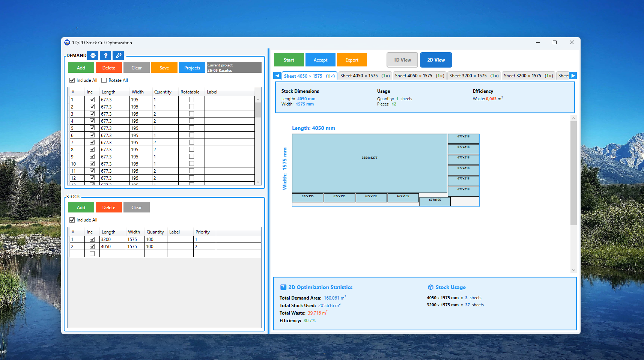Viewport: 644px width, 360px height.
Task: Open the Demand settings gear icon
Action: coord(93,55)
